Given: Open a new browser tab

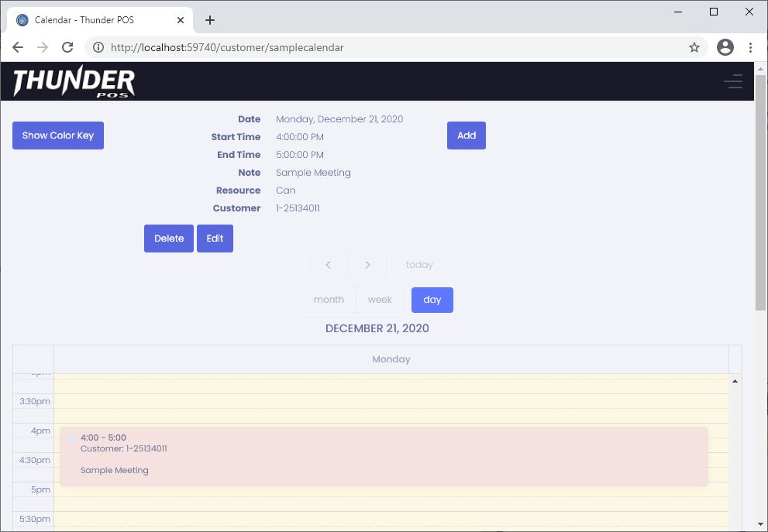Looking at the screenshot, I should click(210, 20).
